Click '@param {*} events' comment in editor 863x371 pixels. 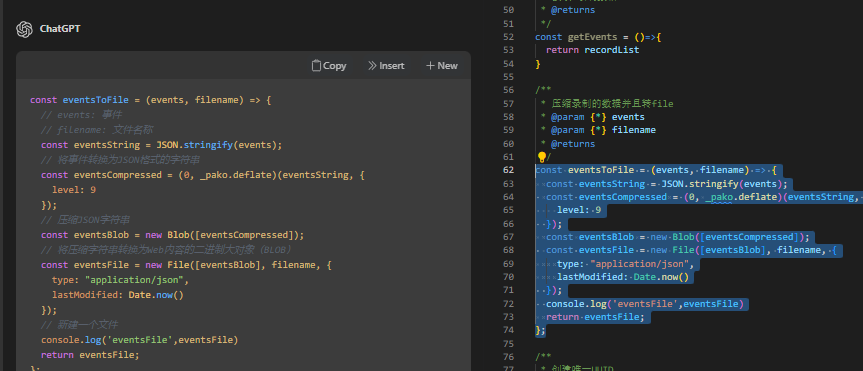pos(598,117)
